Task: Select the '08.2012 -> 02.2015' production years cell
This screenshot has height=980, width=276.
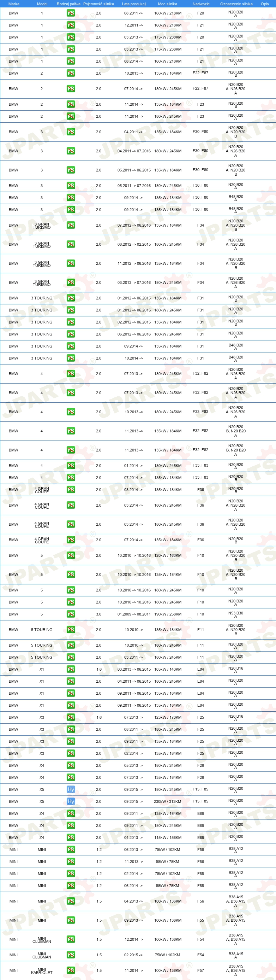Action: click(134, 244)
